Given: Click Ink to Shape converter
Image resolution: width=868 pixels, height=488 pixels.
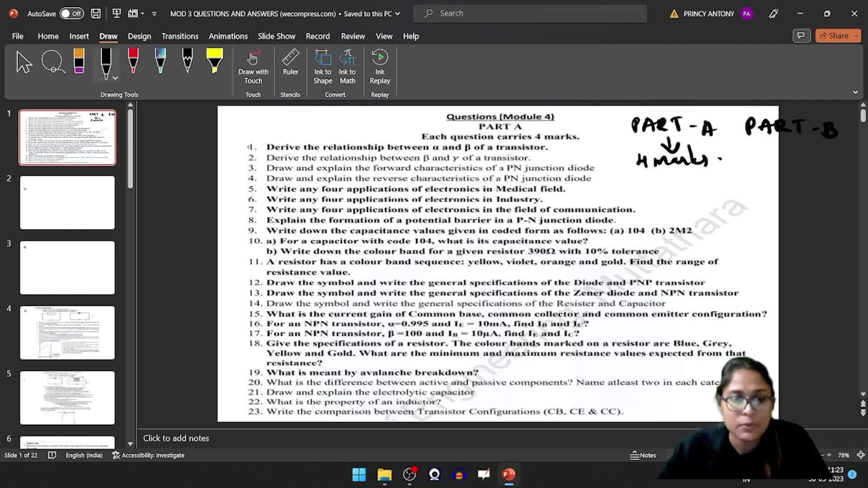Looking at the screenshot, I should click(322, 67).
